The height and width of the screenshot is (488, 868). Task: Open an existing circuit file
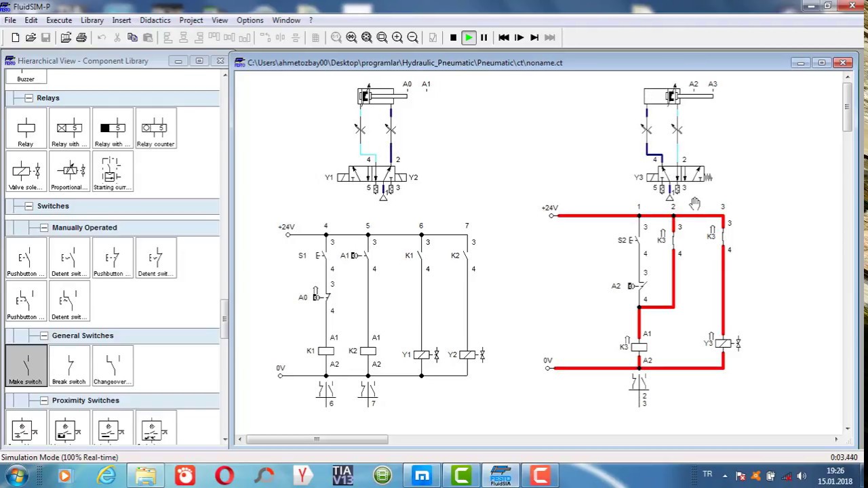(x=31, y=38)
